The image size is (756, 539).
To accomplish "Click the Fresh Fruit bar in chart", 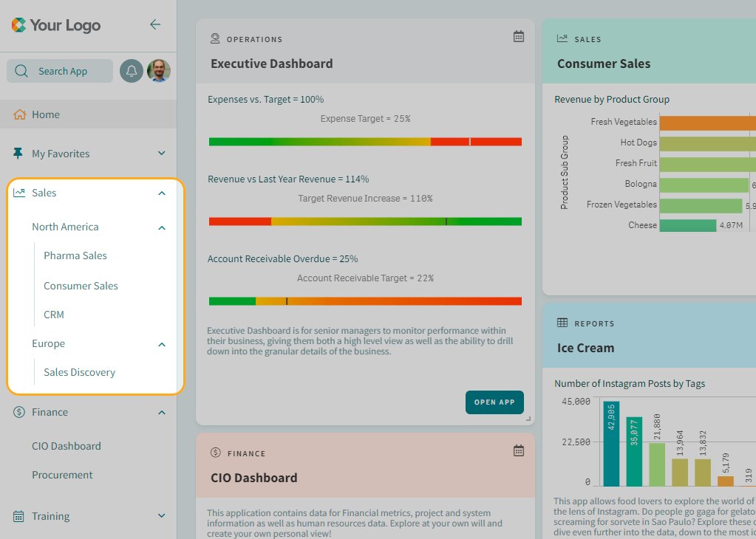I will point(708,164).
